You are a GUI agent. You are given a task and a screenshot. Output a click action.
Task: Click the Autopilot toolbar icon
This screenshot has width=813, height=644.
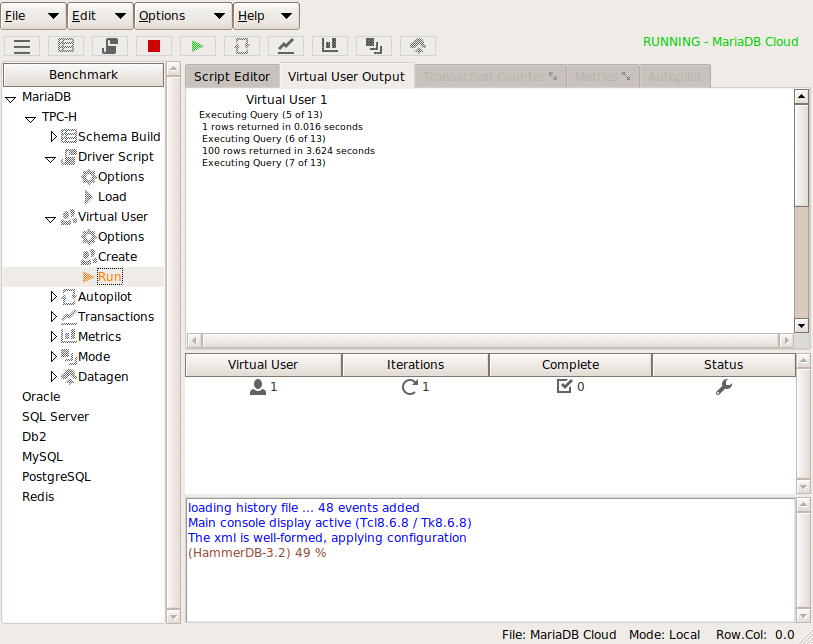pos(242,46)
